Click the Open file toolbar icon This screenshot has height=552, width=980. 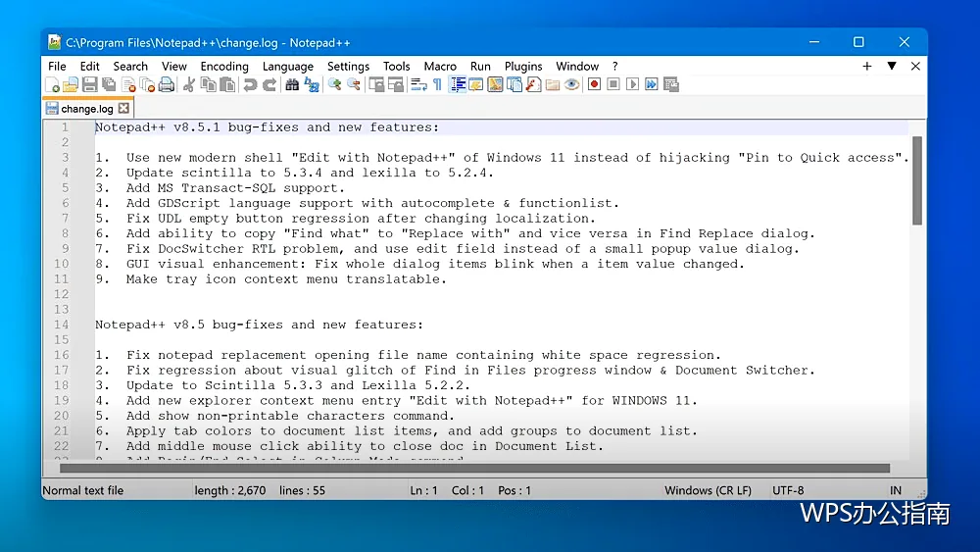pyautogui.click(x=71, y=84)
